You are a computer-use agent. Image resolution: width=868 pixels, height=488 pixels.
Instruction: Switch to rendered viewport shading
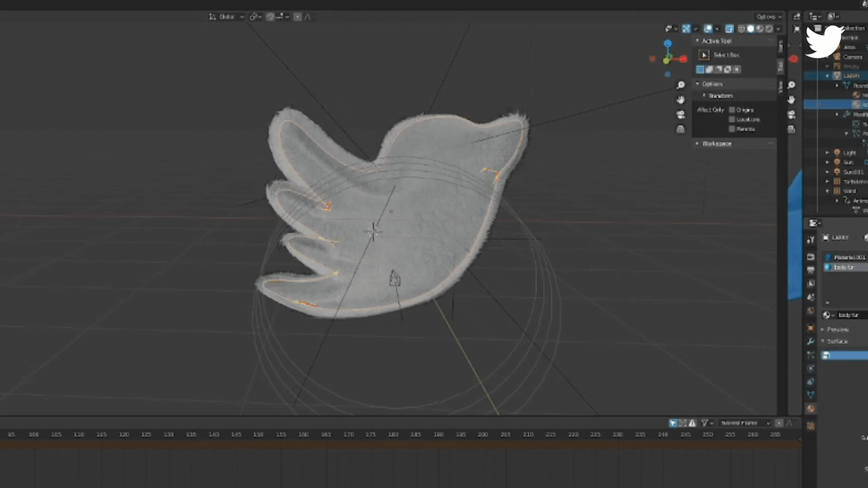pyautogui.click(x=769, y=28)
